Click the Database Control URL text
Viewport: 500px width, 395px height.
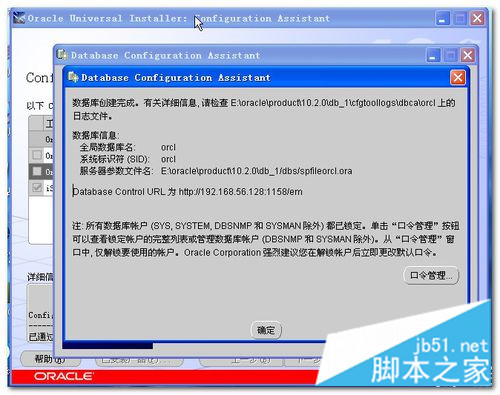click(x=188, y=192)
